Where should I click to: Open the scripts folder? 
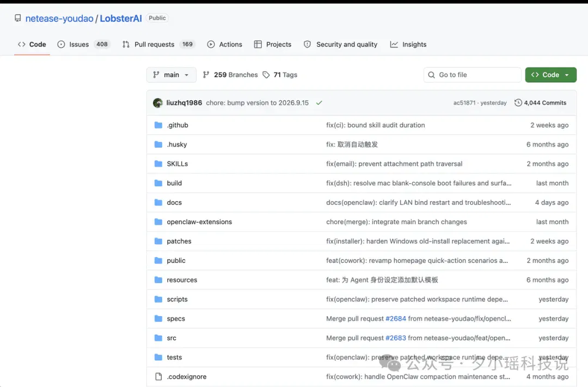177,299
